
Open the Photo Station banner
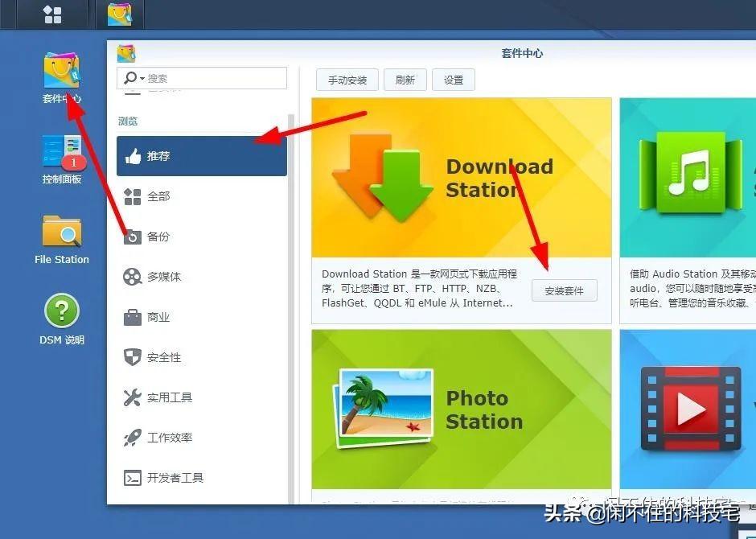click(462, 409)
